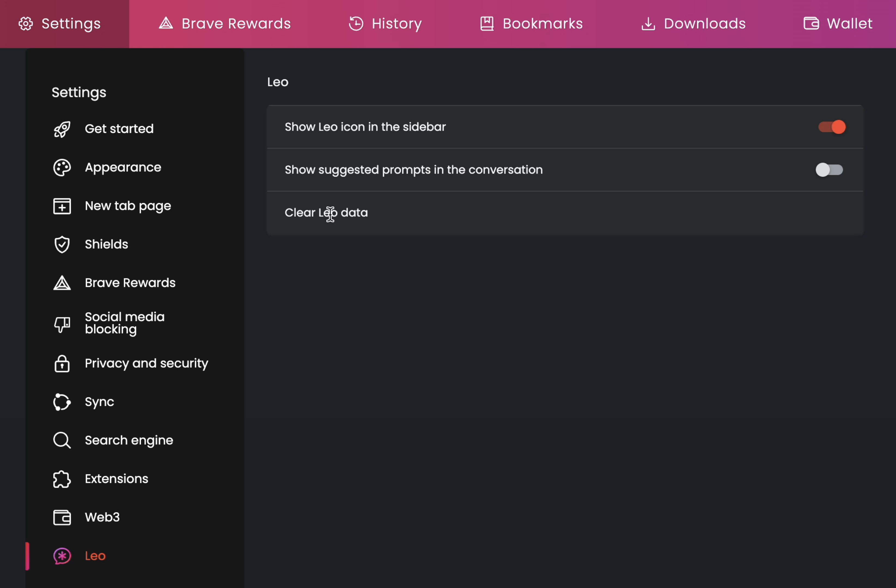Select the Leo chat bubble icon
The height and width of the screenshot is (588, 896).
tap(62, 556)
